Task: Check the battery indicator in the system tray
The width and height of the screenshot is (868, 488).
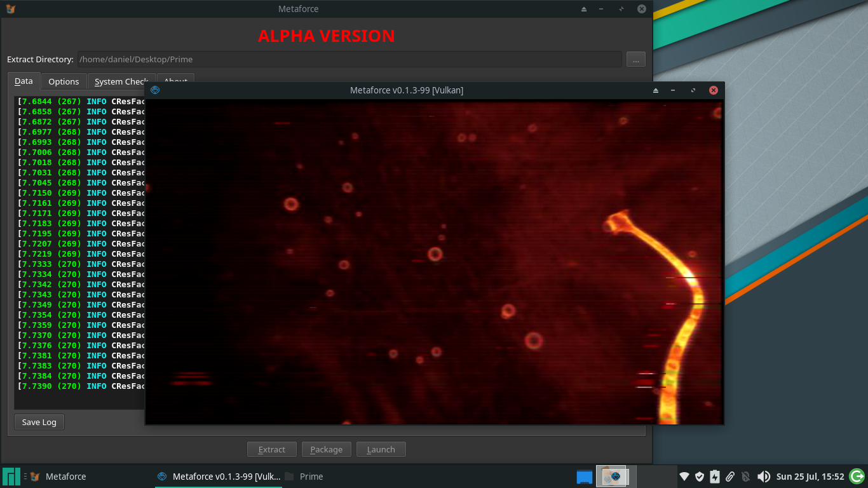Action: tap(714, 477)
